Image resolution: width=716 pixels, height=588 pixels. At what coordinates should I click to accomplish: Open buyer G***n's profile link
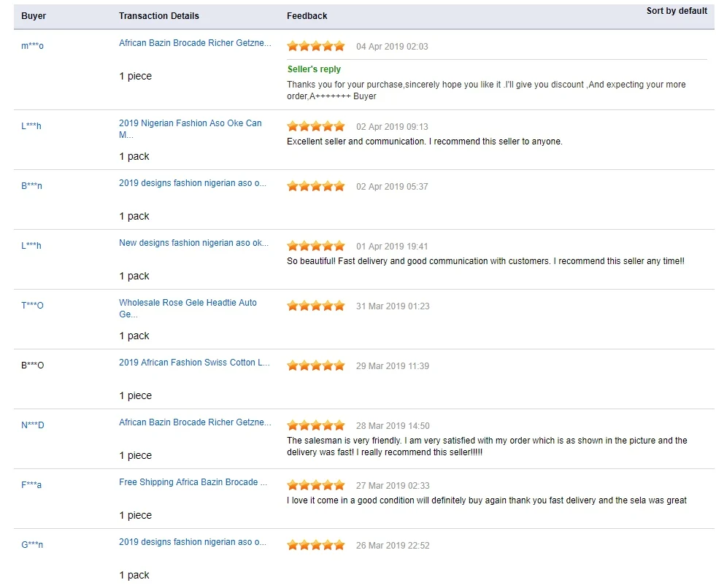coord(32,545)
